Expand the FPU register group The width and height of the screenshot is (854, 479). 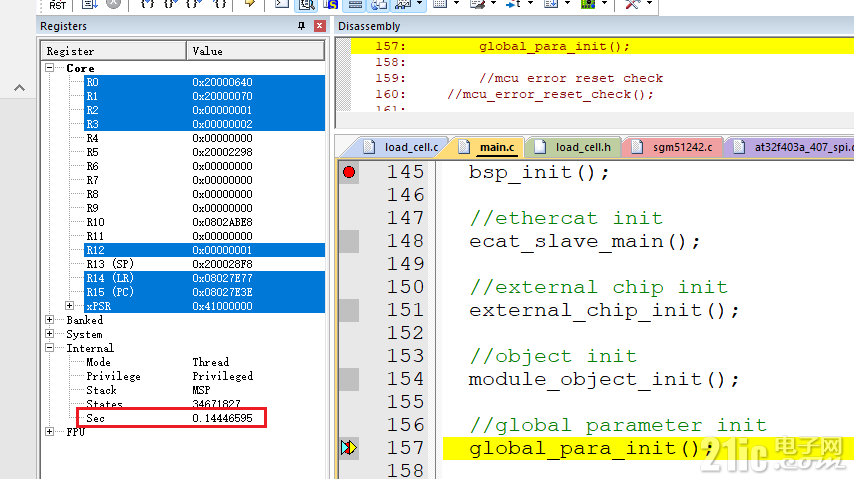(50, 432)
